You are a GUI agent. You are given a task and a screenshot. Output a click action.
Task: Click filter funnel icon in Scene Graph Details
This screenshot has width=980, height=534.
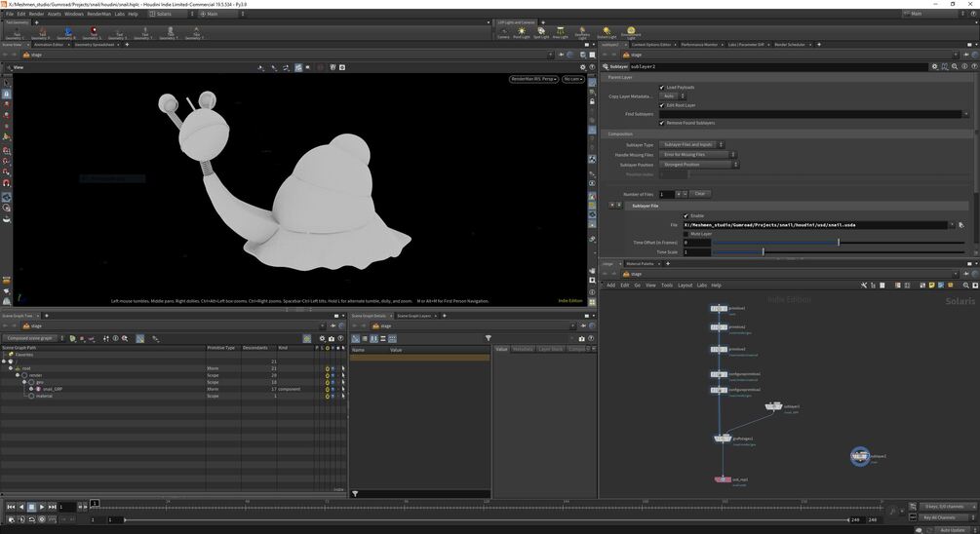(489, 338)
